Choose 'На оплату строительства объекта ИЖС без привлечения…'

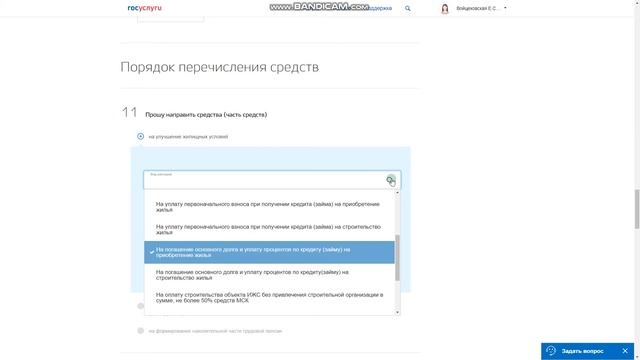pos(269,298)
